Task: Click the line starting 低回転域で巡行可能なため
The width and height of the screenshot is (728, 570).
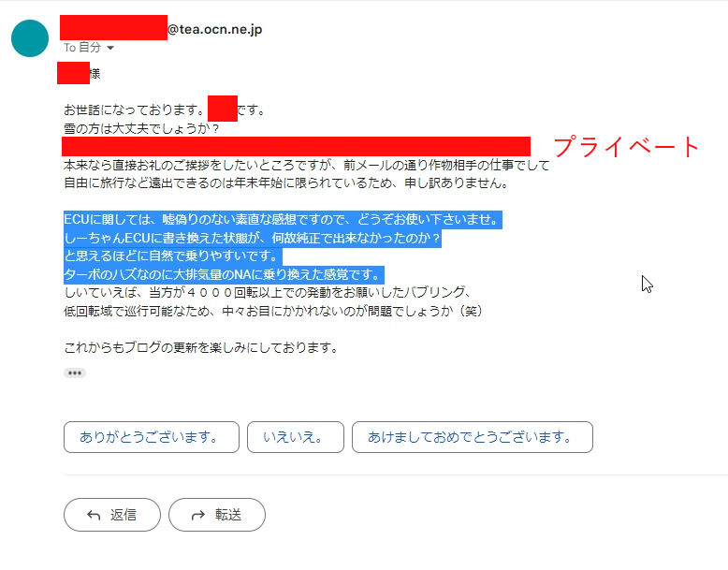Action: pos(273,311)
